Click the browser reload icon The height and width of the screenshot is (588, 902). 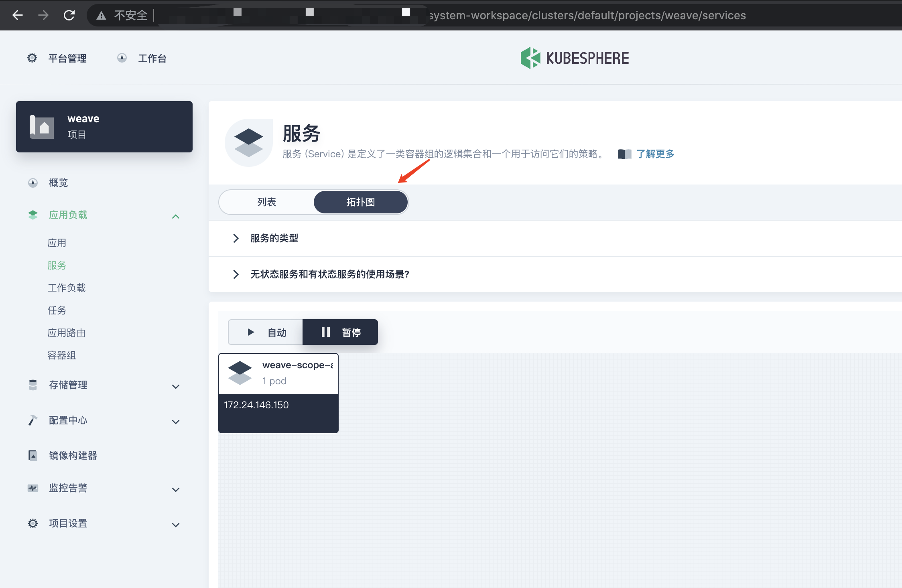[69, 15]
